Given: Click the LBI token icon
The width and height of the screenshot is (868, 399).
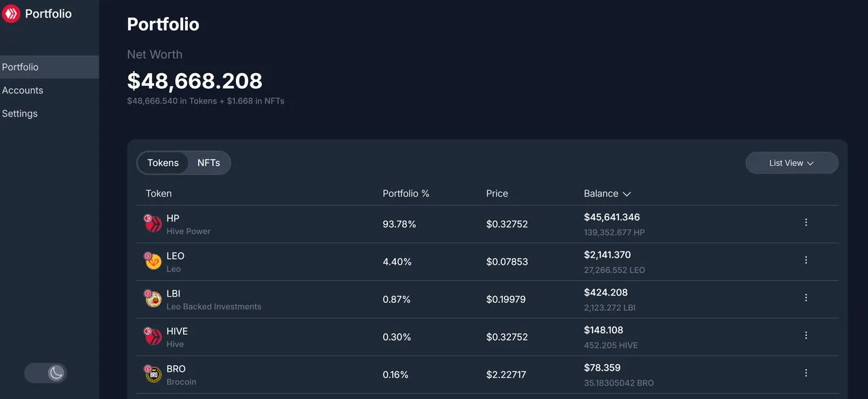Looking at the screenshot, I should coord(153,299).
